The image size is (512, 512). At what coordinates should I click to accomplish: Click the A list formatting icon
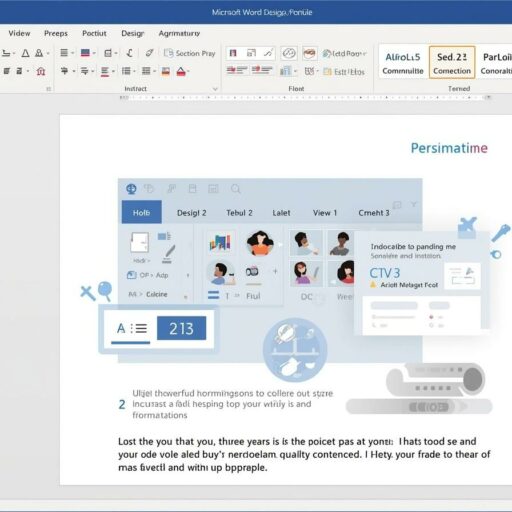pos(132,329)
